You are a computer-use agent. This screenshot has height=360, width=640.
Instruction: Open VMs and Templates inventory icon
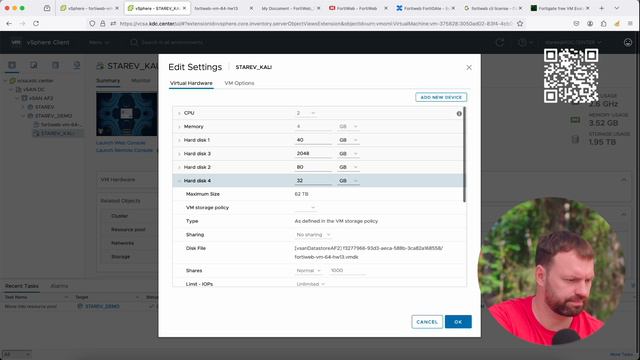click(x=33, y=65)
